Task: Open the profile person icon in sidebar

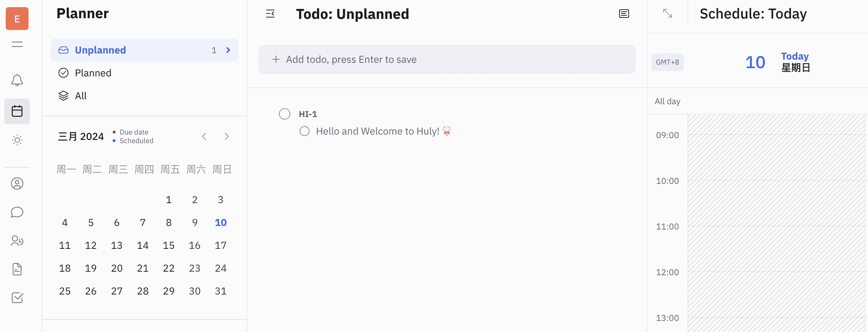Action: 17,183
